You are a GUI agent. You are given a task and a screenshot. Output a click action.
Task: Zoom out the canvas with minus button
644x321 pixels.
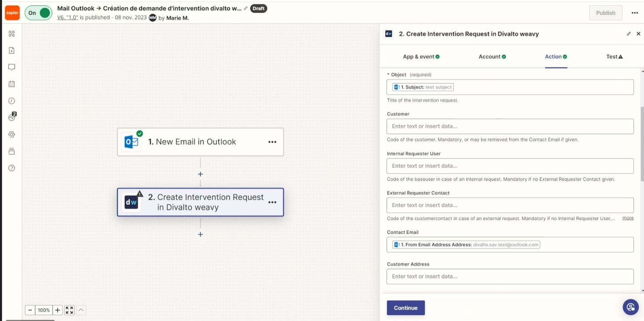click(30, 310)
